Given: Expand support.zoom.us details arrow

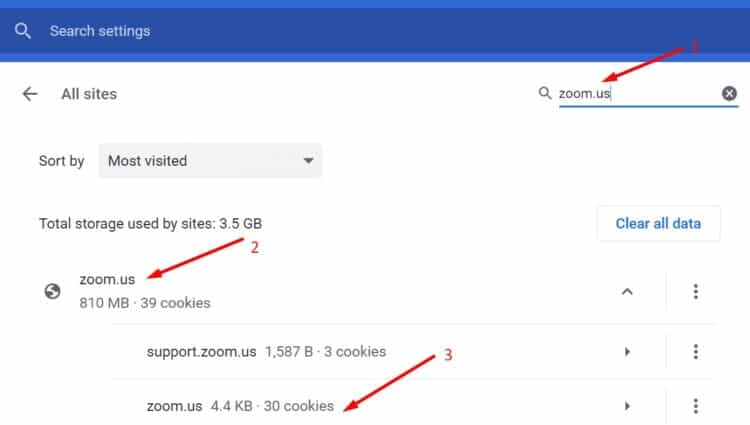Looking at the screenshot, I should tap(627, 352).
